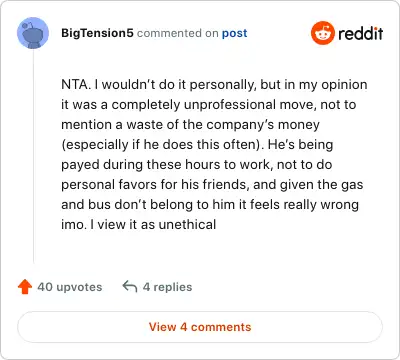Screen dimensions: 400x360
Task: Open the "4 replies" label
Action: (167, 287)
